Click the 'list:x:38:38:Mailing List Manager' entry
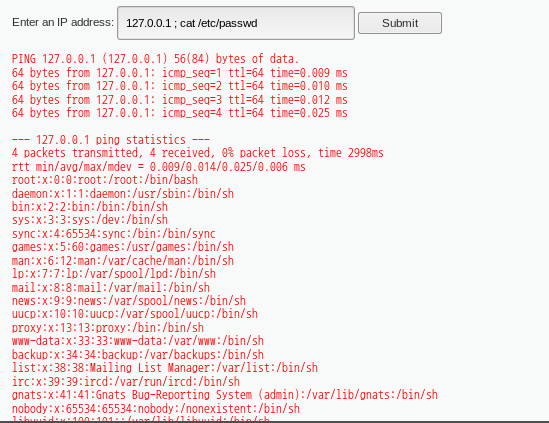 click(x=165, y=368)
